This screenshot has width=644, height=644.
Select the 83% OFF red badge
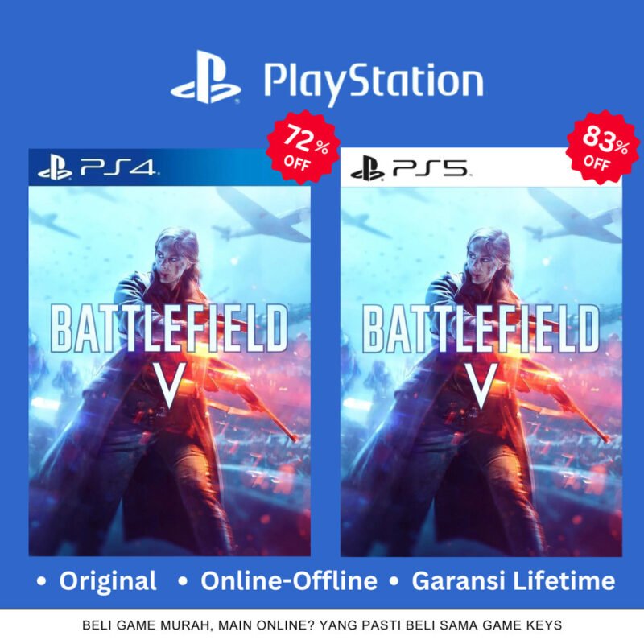(602, 147)
